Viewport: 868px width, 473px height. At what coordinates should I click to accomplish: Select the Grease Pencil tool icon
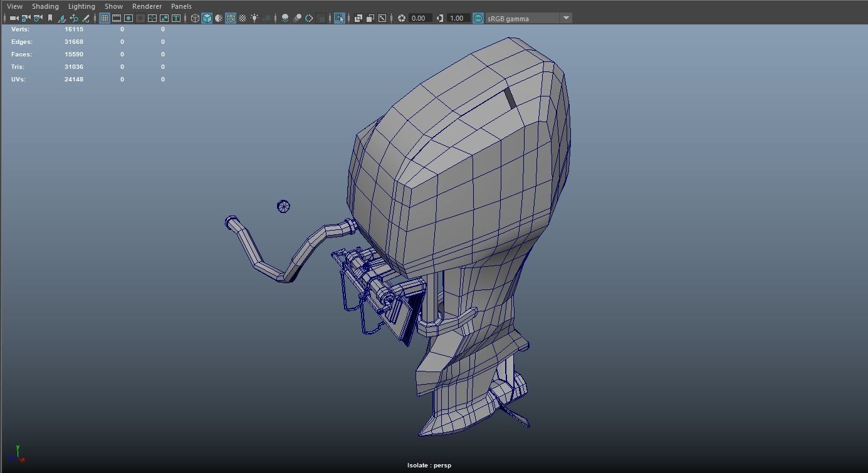(86, 18)
